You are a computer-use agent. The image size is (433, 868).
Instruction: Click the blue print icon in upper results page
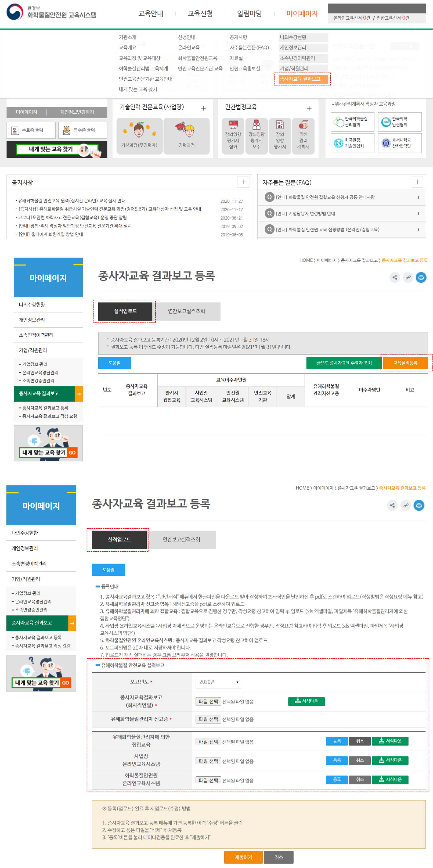[421, 278]
